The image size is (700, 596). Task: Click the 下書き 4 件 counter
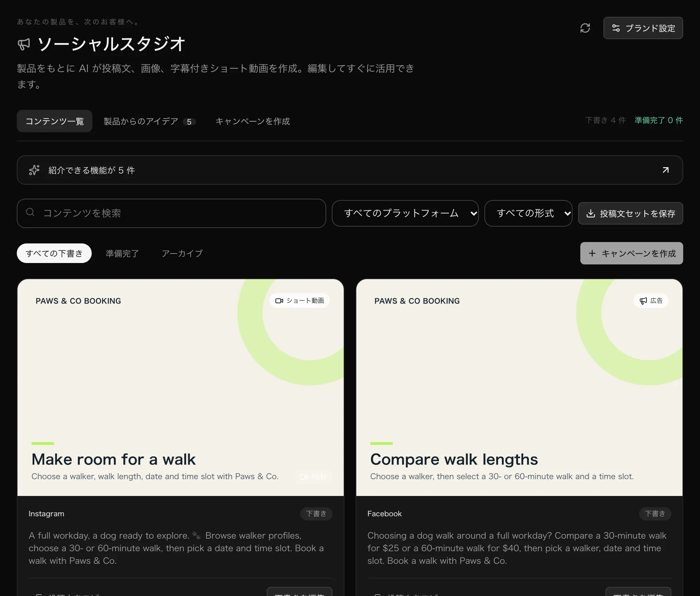point(605,120)
